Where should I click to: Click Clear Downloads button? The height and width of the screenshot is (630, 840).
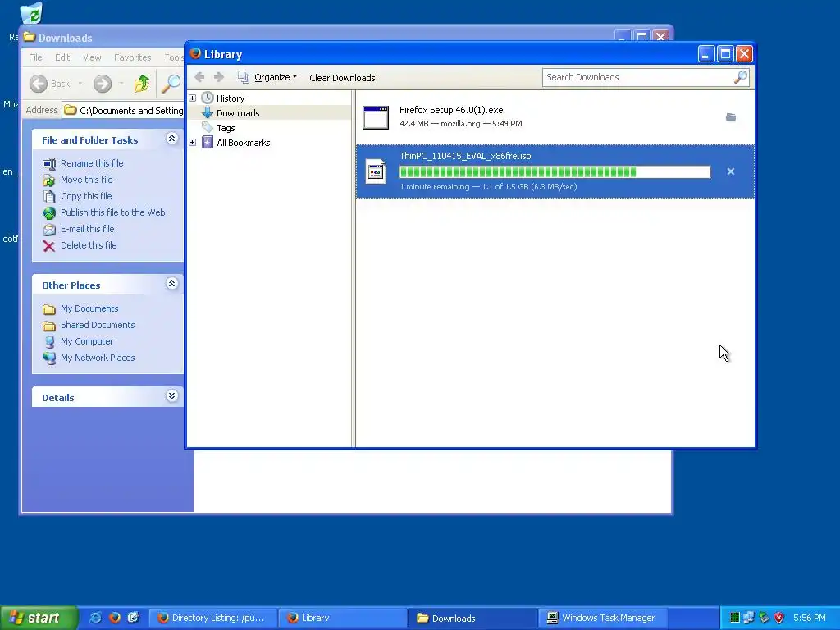pyautogui.click(x=342, y=78)
